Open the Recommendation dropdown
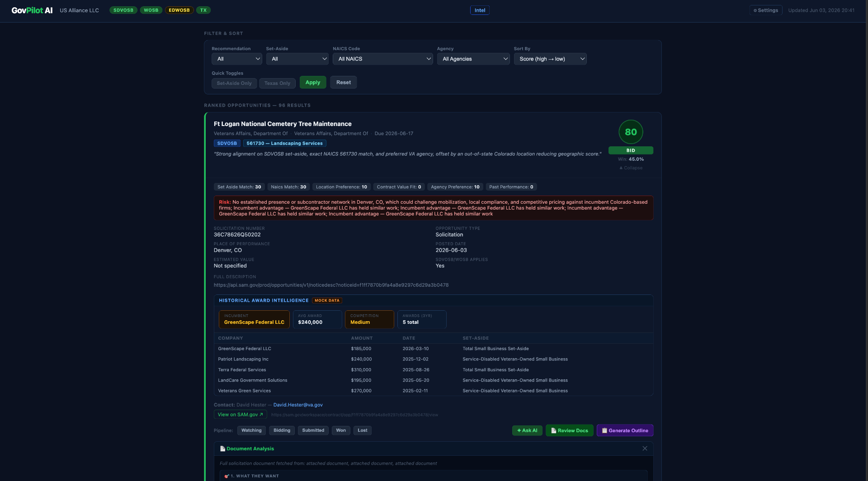This screenshot has width=868, height=481. point(237,59)
